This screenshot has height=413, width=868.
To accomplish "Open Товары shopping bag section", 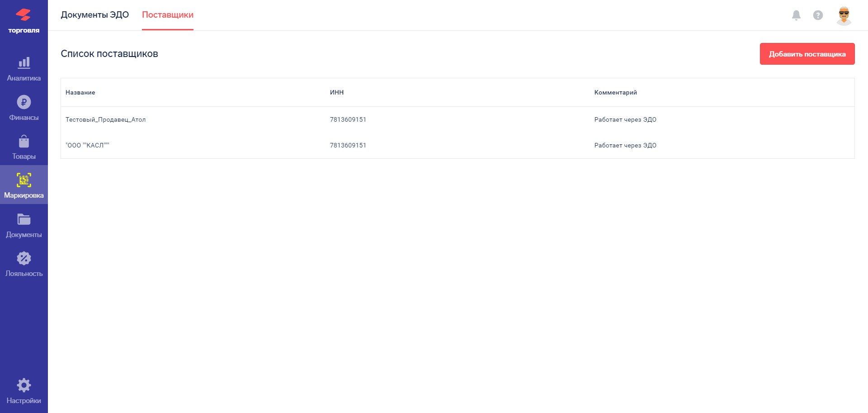I will pos(24,142).
